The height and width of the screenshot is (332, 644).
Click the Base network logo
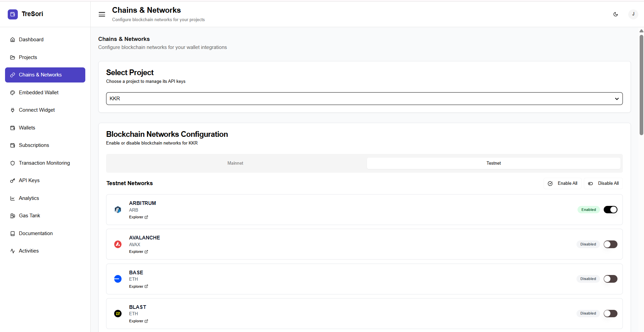click(x=118, y=279)
